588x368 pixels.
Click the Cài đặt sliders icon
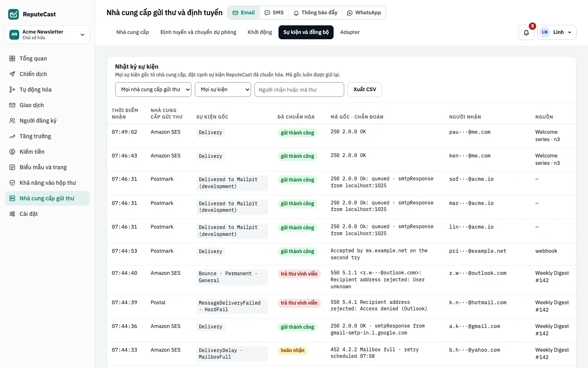[12, 214]
